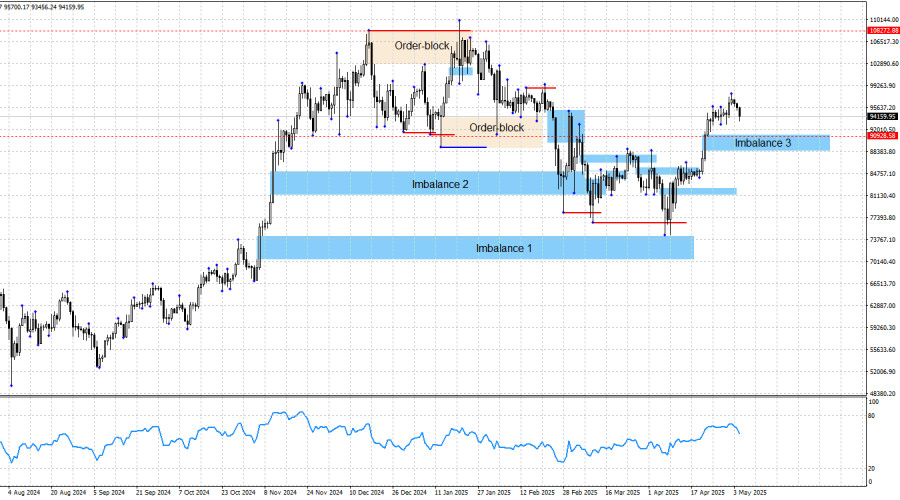Viewport: 900px width, 500px height.
Task: Click the 62887.00 price axis value
Action: tap(883, 305)
